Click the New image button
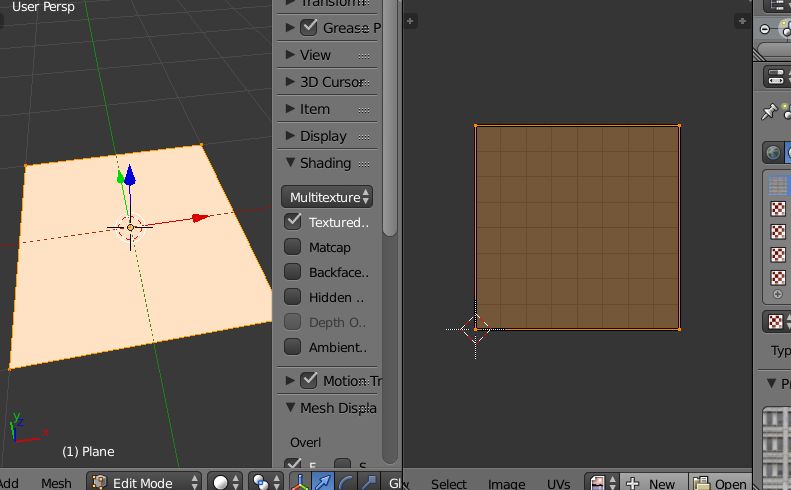This screenshot has height=490, width=791. click(654, 483)
